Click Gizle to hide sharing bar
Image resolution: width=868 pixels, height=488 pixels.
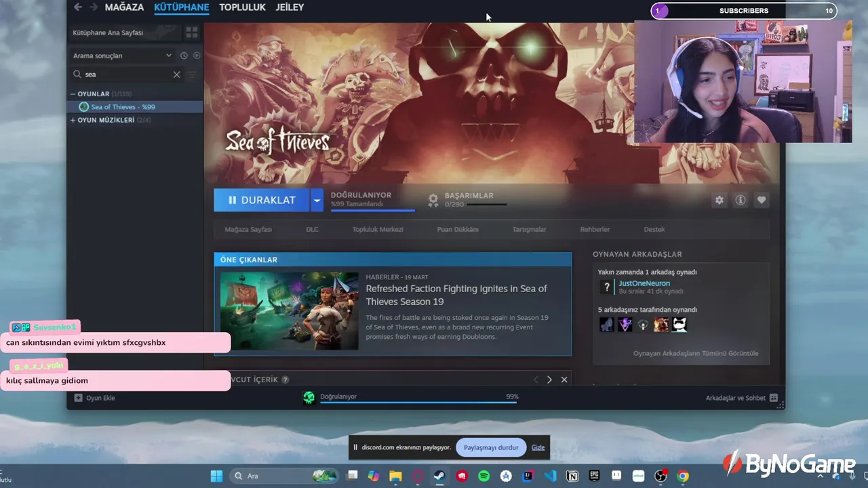538,447
